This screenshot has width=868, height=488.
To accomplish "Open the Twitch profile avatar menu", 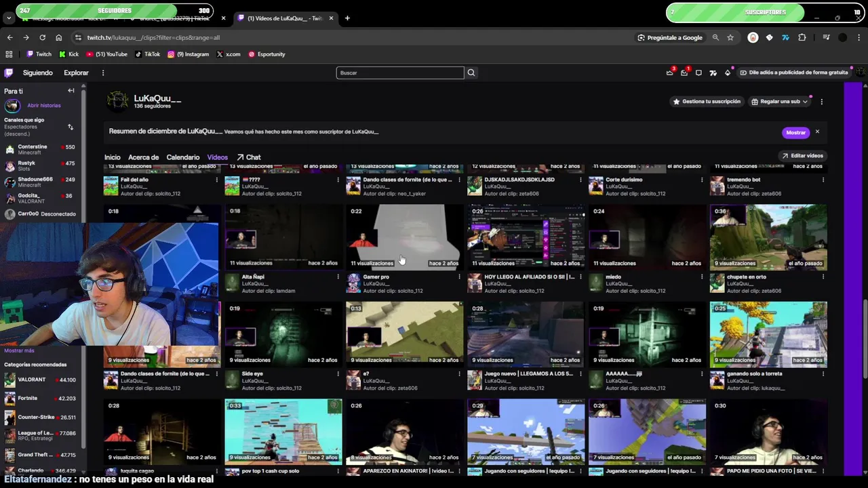I will coord(860,73).
